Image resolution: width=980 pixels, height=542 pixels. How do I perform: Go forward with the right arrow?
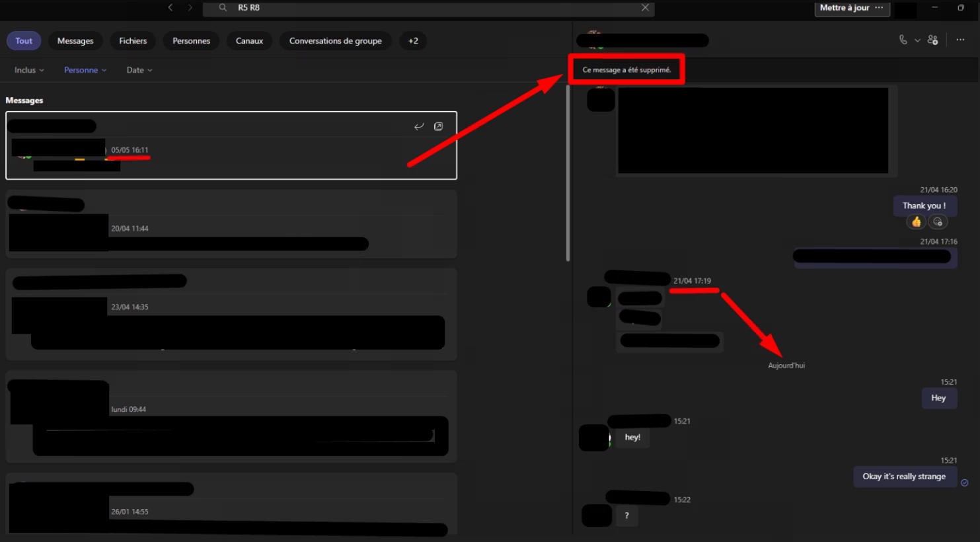(190, 7)
